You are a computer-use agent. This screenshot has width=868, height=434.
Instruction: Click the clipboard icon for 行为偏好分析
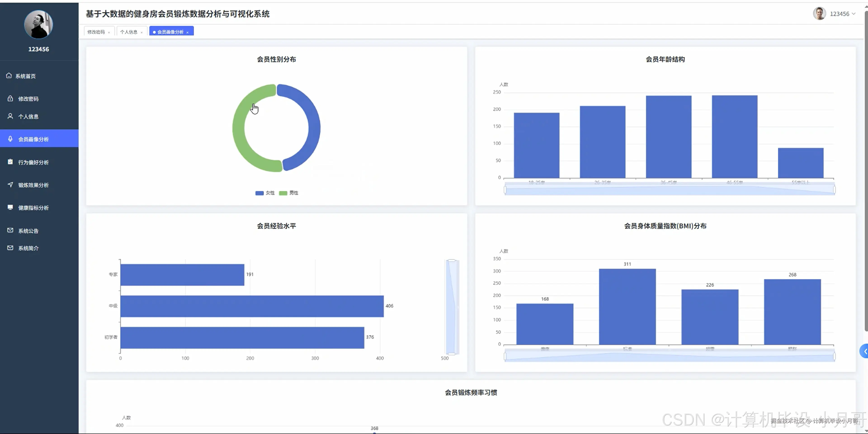[10, 162]
